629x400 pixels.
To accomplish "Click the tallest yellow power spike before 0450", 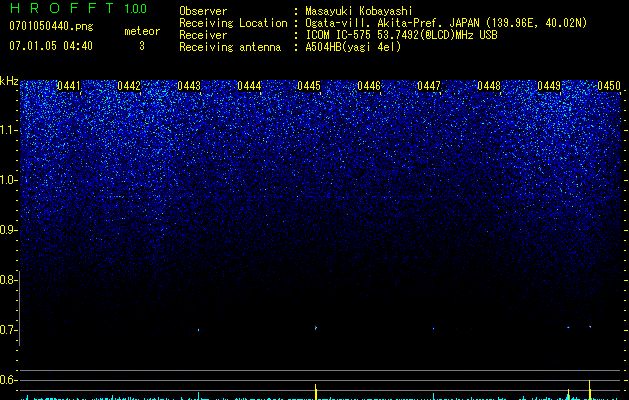I will pos(589,390).
